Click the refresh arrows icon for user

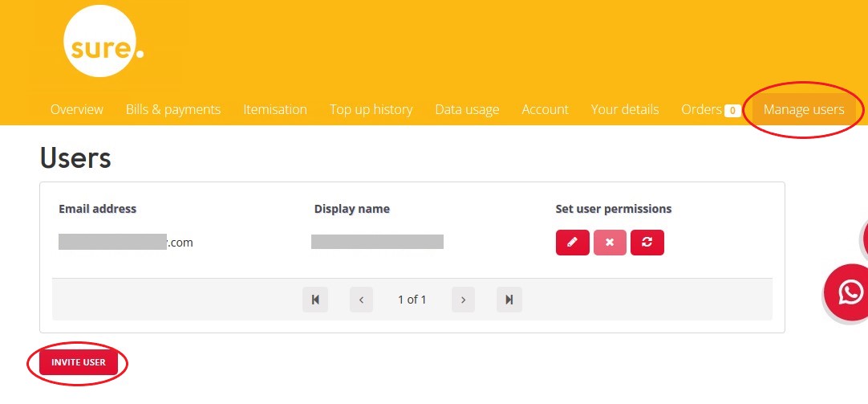point(647,243)
